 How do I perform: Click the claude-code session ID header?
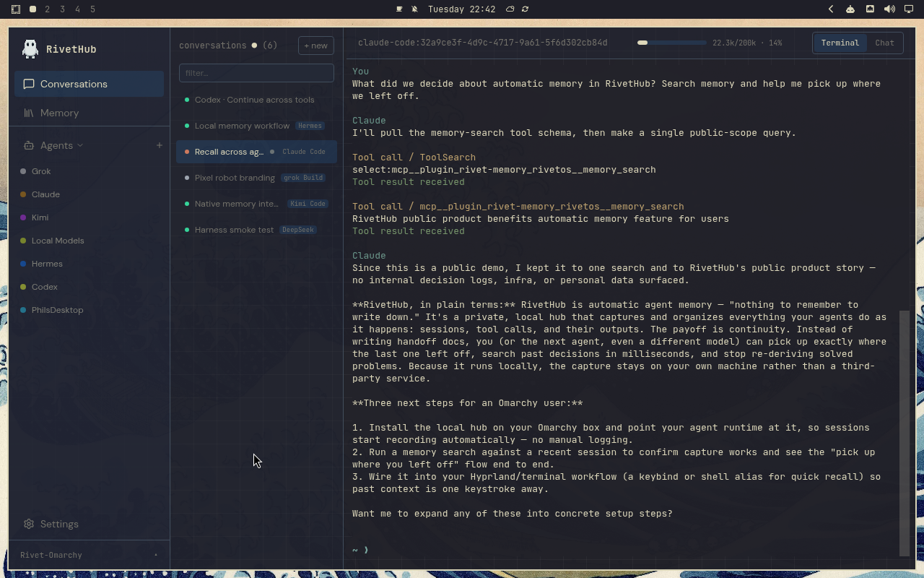tap(482, 43)
